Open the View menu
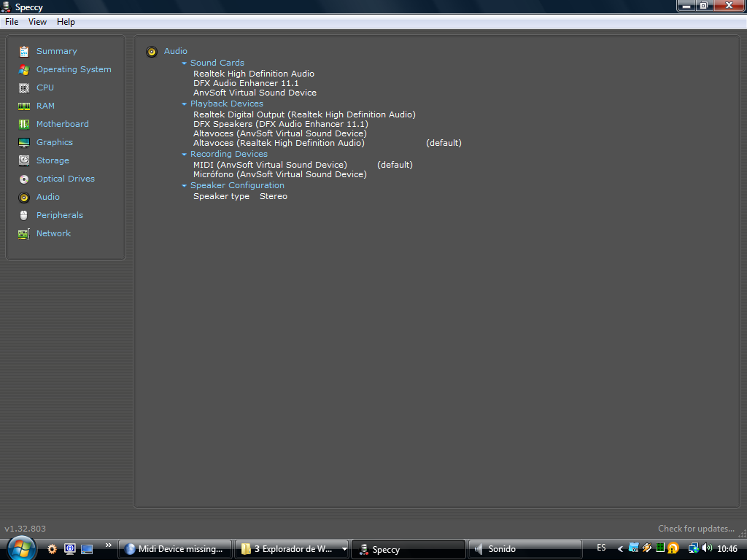 pyautogui.click(x=37, y=22)
